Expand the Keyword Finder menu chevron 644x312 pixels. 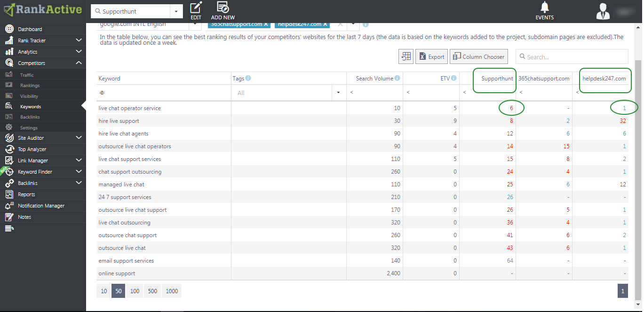tap(79, 172)
